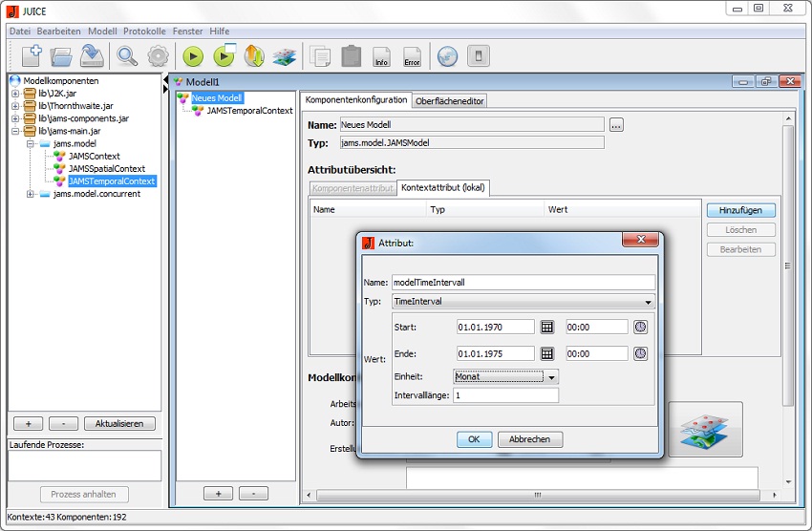Open the Modell menu
Screen dimensions: 812x531
[102, 32]
